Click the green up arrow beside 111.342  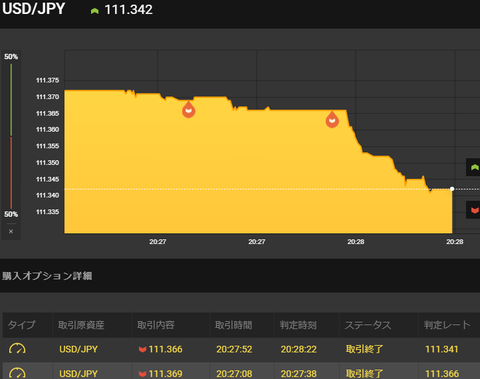(95, 11)
